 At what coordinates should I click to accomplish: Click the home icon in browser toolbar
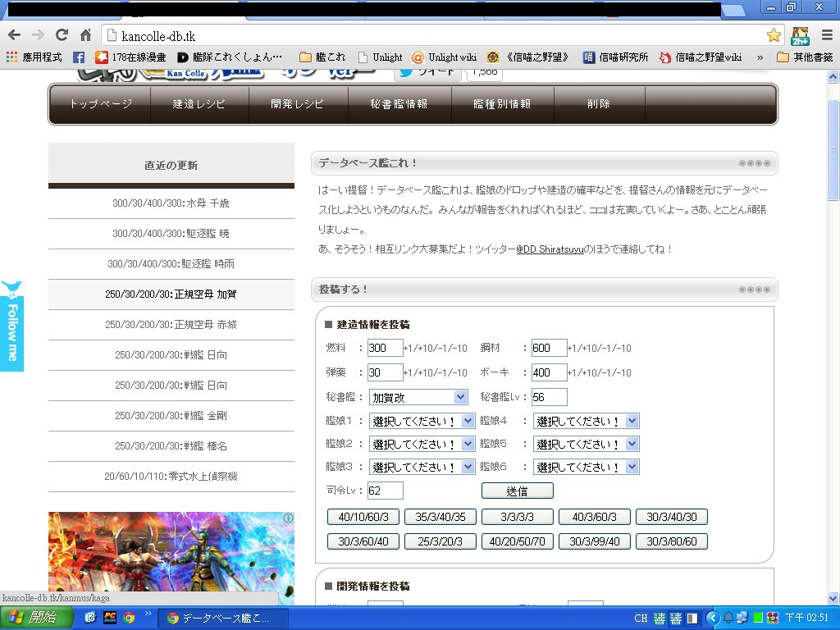pos(85,35)
